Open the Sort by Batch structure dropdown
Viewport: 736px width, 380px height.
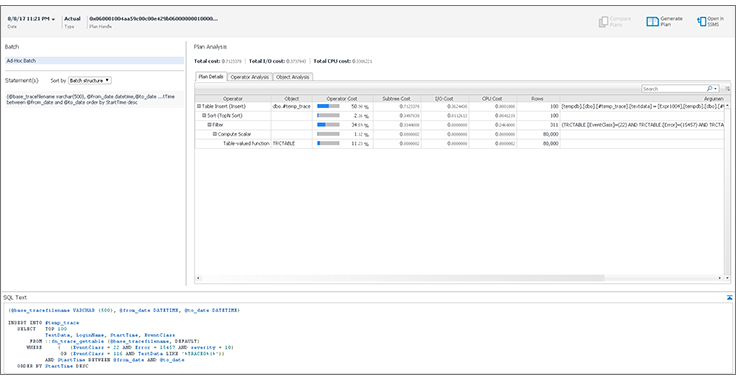pyautogui.click(x=90, y=81)
